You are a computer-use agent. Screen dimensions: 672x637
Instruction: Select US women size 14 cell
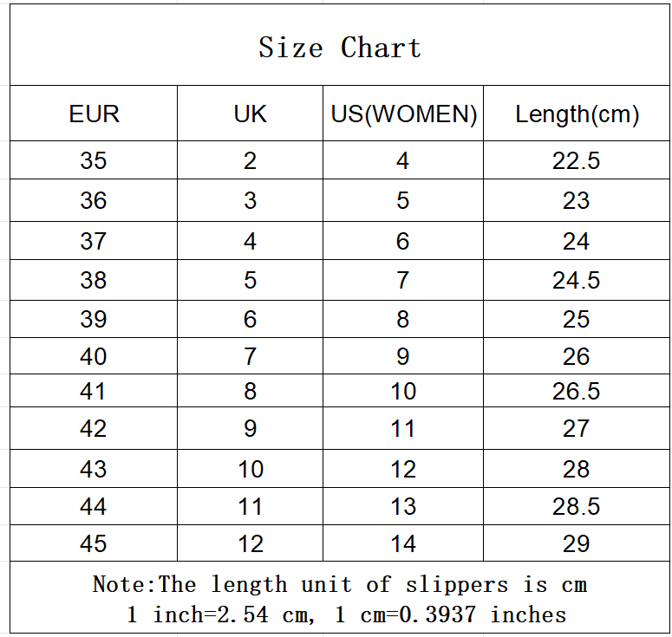pyautogui.click(x=403, y=544)
